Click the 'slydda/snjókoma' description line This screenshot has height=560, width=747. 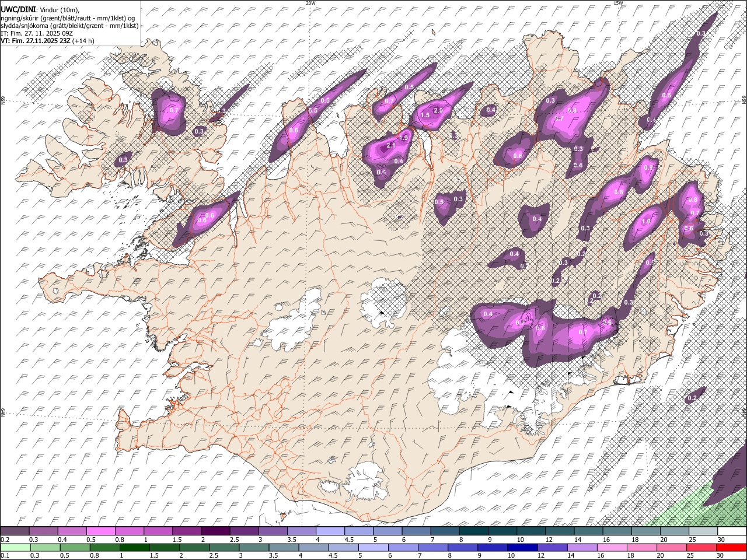coord(69,26)
